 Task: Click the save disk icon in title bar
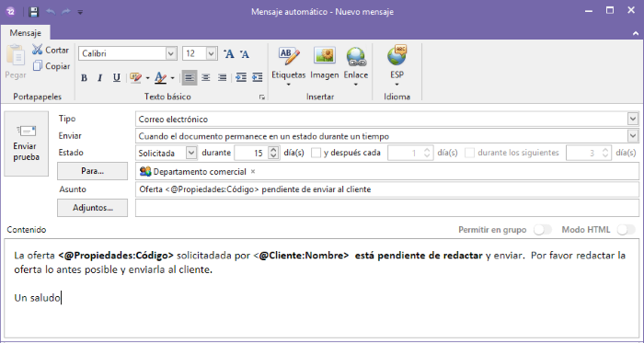pyautogui.click(x=34, y=12)
